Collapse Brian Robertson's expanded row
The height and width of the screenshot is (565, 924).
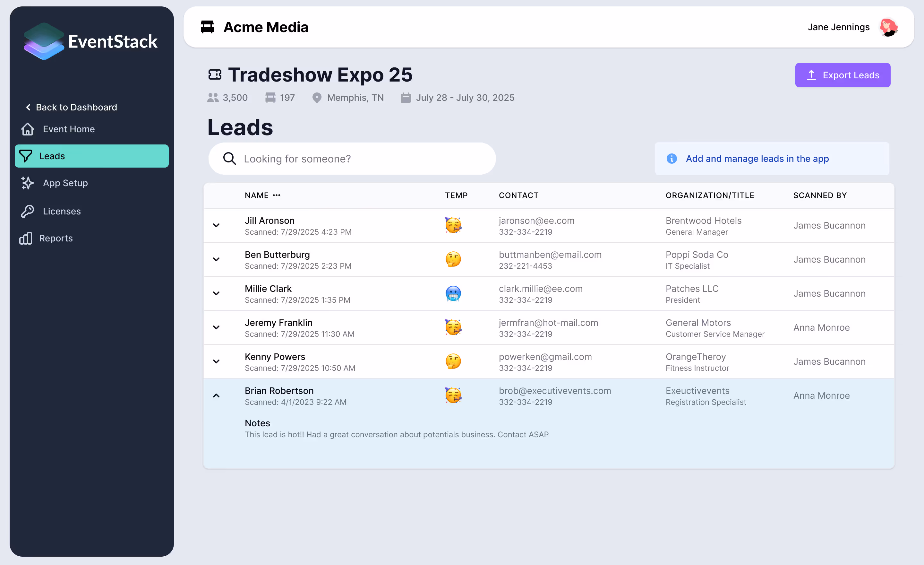[x=216, y=395]
